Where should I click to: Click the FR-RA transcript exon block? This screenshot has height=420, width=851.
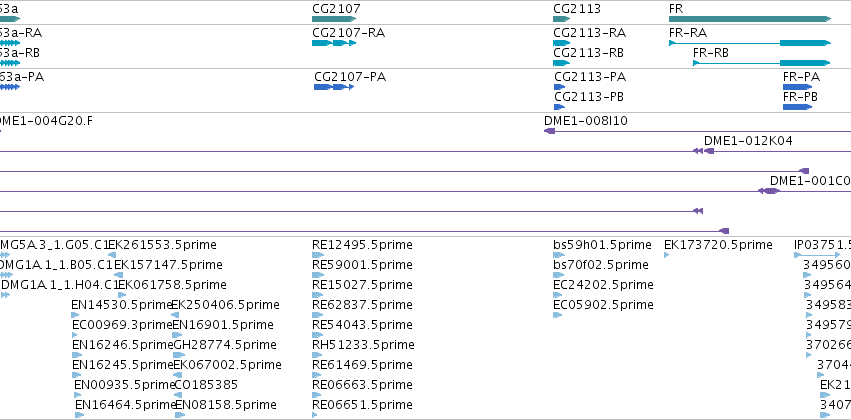[x=805, y=43]
